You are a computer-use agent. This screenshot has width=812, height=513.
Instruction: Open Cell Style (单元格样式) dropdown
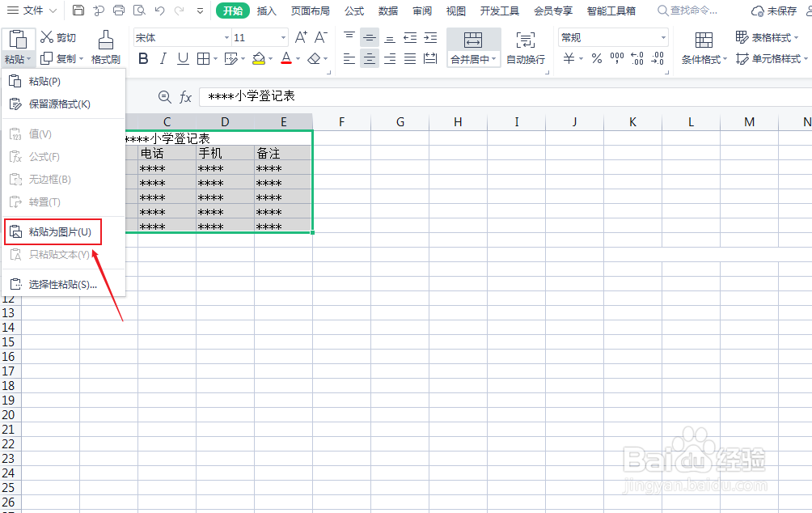pos(771,58)
